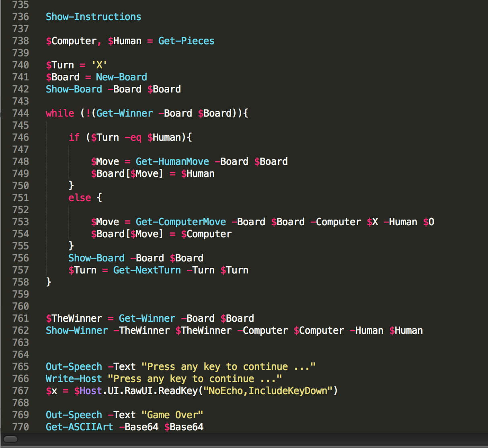Image resolution: width=488 pixels, height=448 pixels.
Task: Click the Get-Winner call on line 744
Action: (125, 113)
